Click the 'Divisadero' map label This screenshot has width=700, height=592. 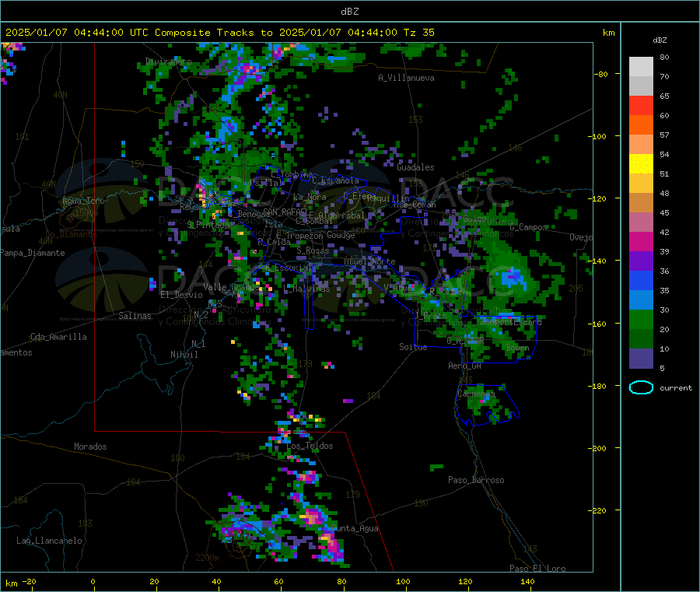(168, 61)
